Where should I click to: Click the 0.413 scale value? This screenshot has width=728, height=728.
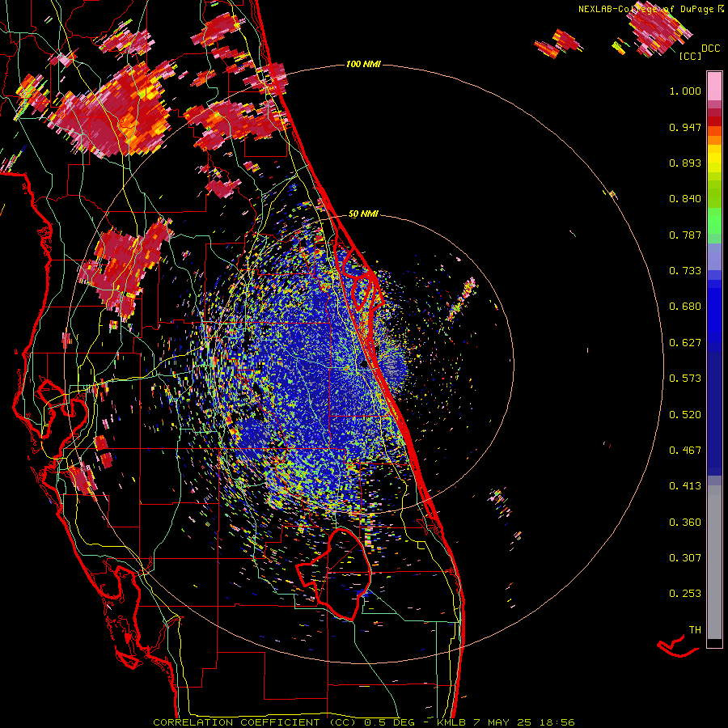[685, 486]
